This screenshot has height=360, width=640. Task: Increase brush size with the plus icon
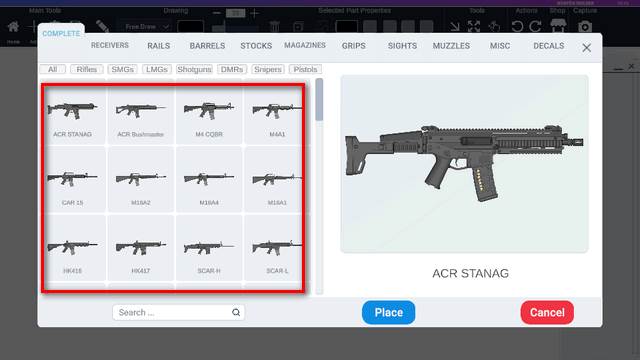255,13
